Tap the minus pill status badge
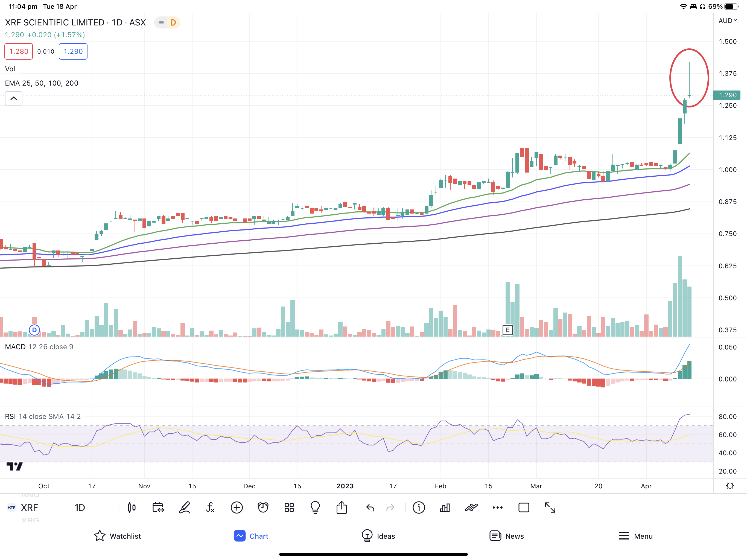747x560 pixels. 161,23
